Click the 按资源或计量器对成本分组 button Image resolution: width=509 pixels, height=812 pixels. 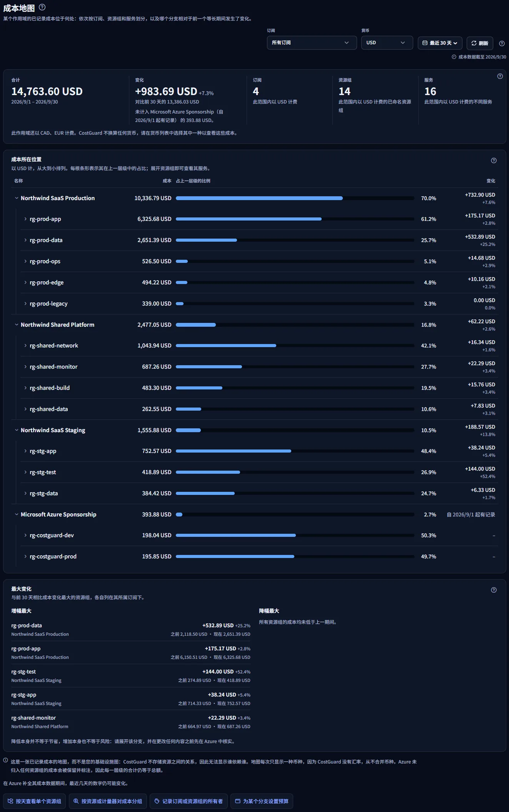(x=108, y=801)
